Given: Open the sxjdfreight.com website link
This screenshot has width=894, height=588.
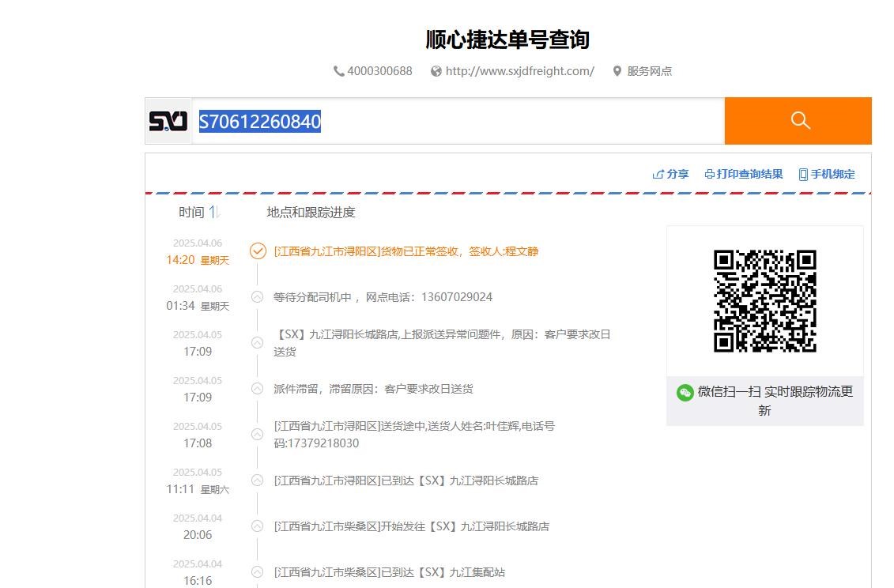Looking at the screenshot, I should point(520,71).
